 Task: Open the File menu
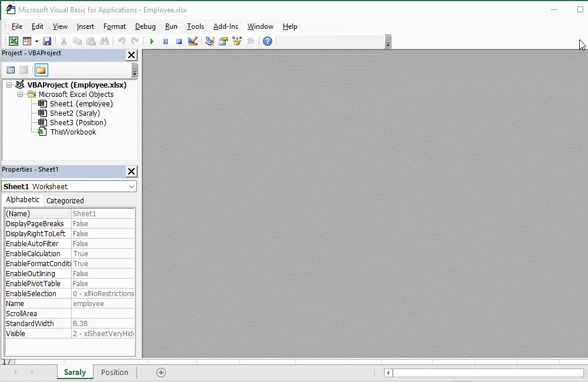[17, 26]
